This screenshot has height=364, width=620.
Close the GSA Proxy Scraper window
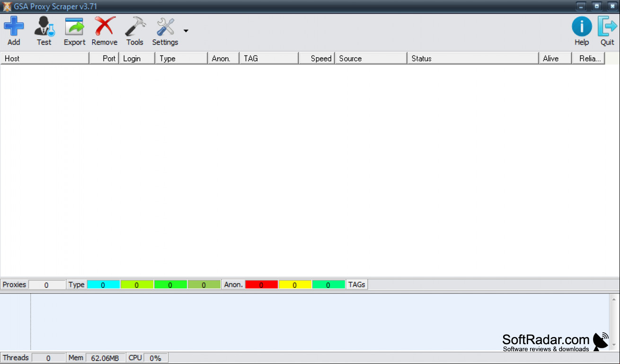[611, 6]
